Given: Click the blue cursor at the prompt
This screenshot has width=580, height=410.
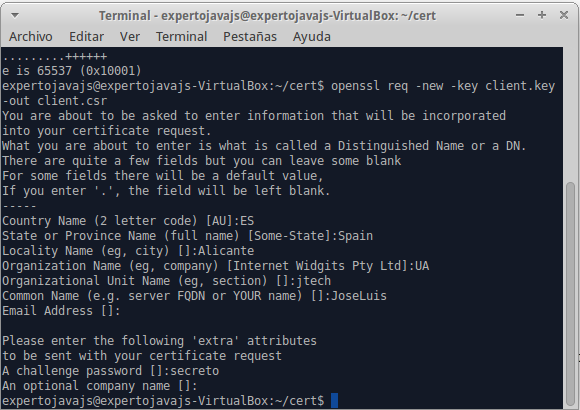Looking at the screenshot, I should [x=334, y=401].
